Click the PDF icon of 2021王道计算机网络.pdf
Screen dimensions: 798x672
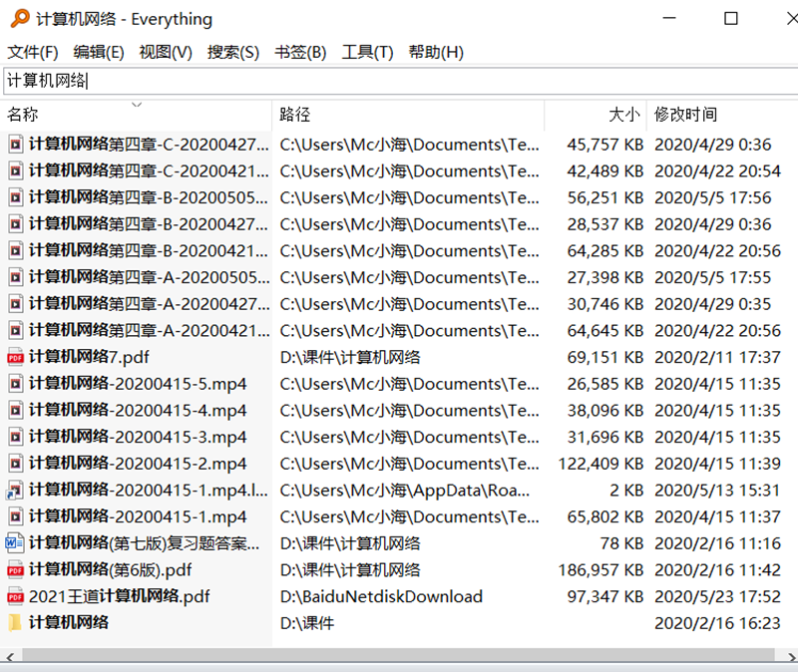click(x=15, y=596)
